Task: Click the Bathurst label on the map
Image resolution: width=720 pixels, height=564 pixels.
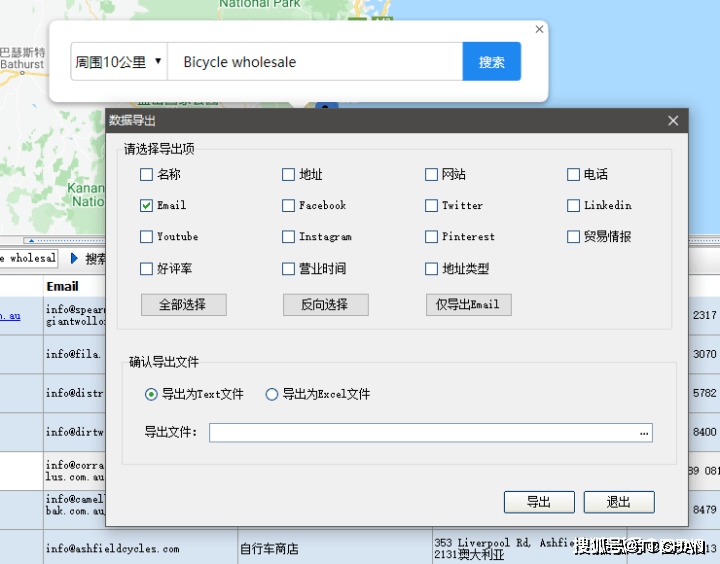Action: click(22, 64)
